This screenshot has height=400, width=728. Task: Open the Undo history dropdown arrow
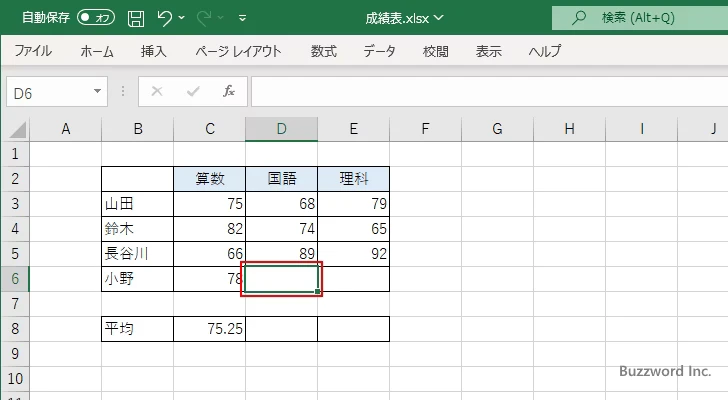[x=182, y=18]
